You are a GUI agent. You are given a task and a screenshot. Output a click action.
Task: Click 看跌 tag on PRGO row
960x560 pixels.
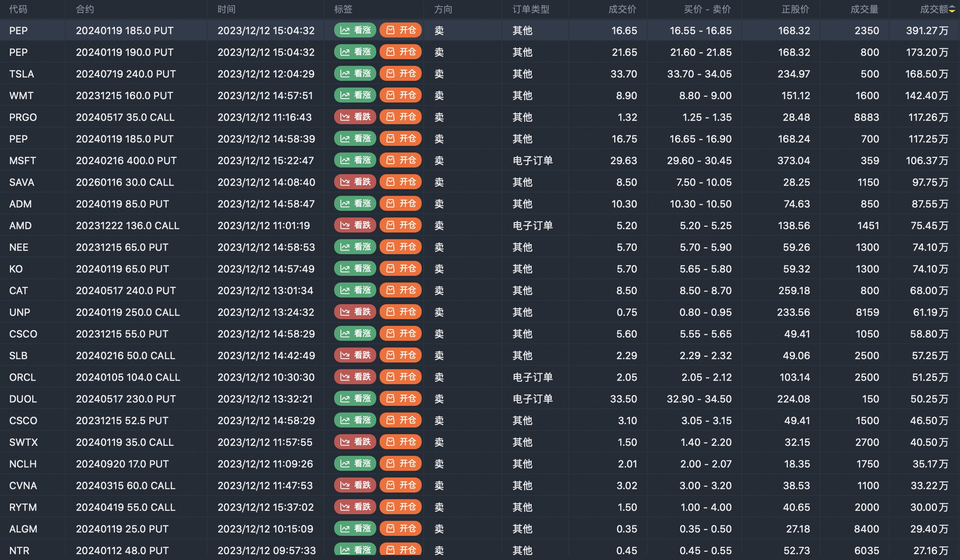tap(355, 117)
